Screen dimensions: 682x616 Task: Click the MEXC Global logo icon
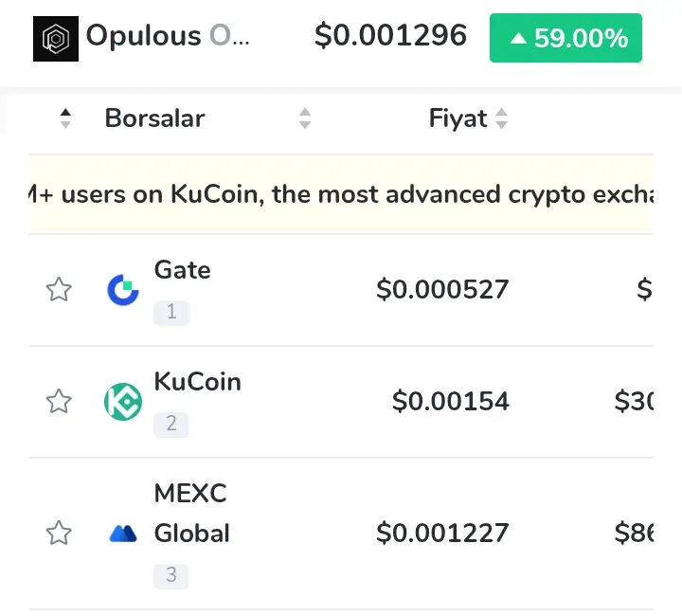(123, 534)
